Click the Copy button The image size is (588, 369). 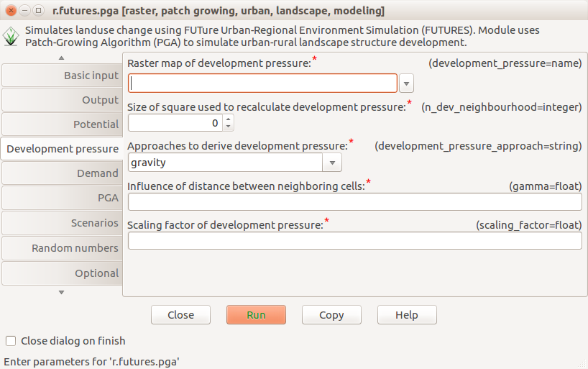tap(331, 315)
